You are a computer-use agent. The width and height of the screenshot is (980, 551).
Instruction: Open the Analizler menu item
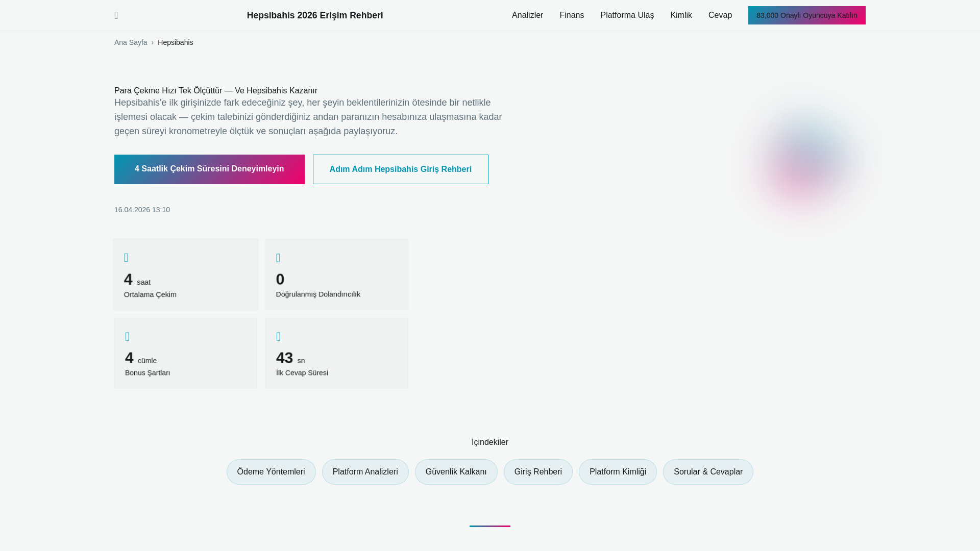pyautogui.click(x=527, y=15)
